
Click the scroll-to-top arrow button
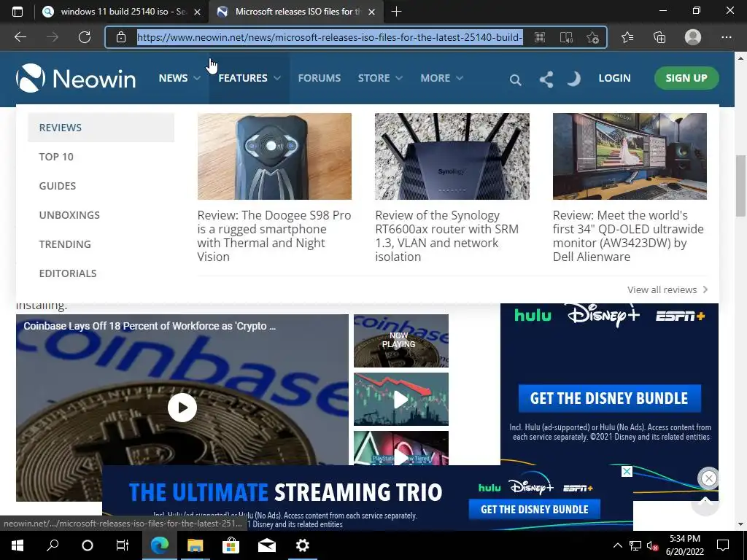[705, 502]
